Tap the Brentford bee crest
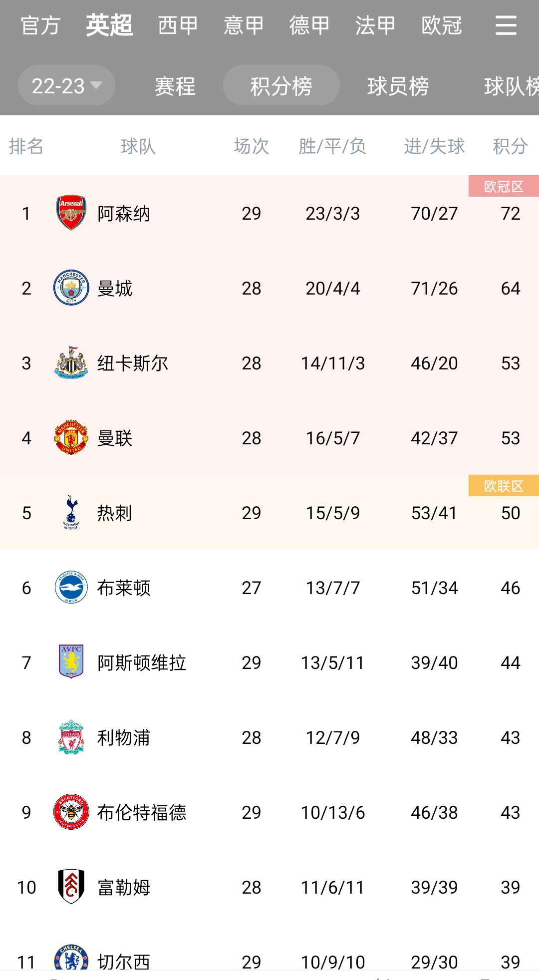The image size is (539, 980). (71, 812)
